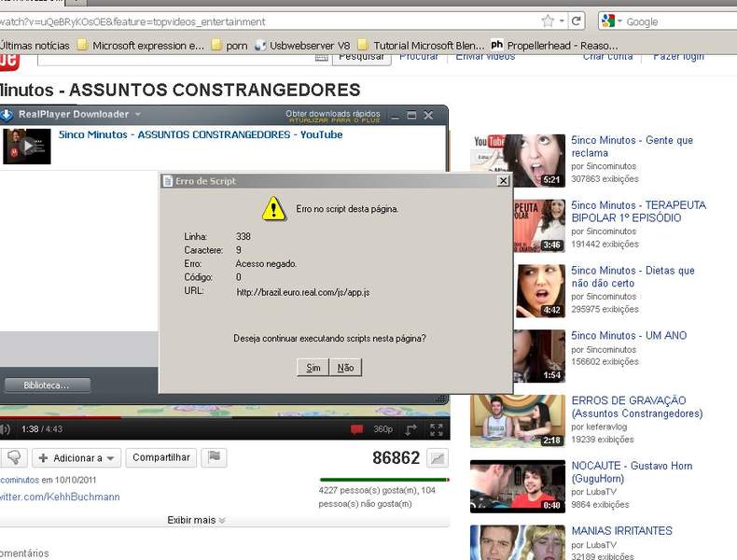The image size is (737, 560).
Task: Click Sim in the script error dialog
Action: click(313, 368)
